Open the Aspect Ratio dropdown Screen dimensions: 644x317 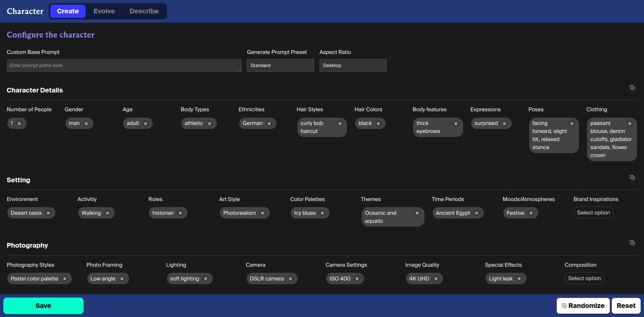click(353, 66)
